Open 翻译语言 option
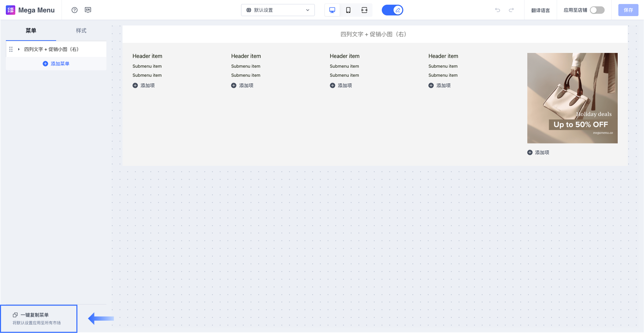This screenshot has height=333, width=644. (540, 10)
